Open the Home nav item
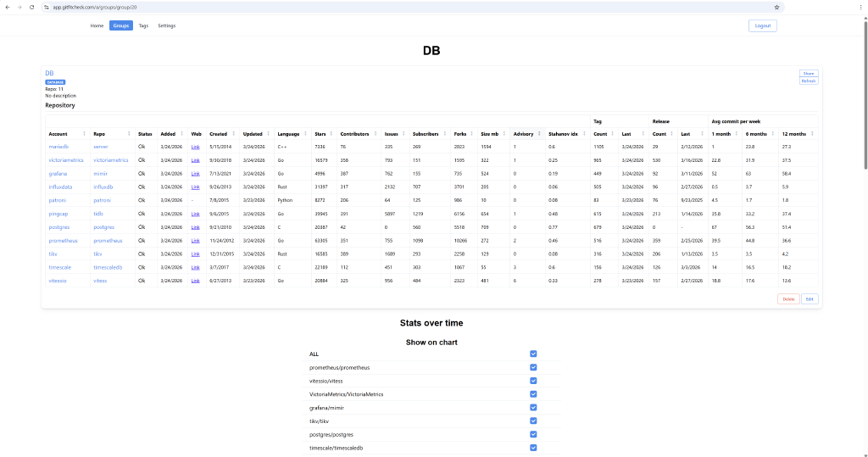 [97, 25]
